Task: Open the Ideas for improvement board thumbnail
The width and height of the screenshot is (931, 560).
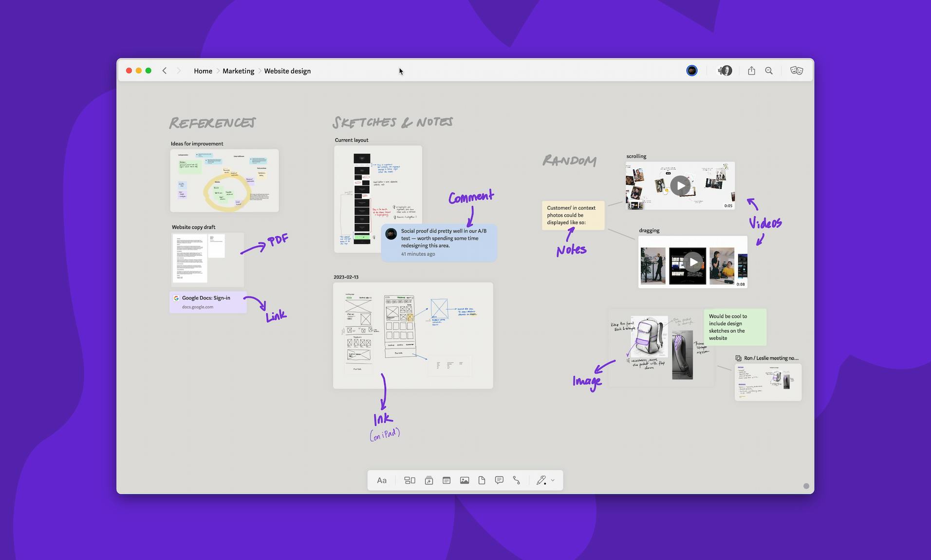Action: coord(224,181)
